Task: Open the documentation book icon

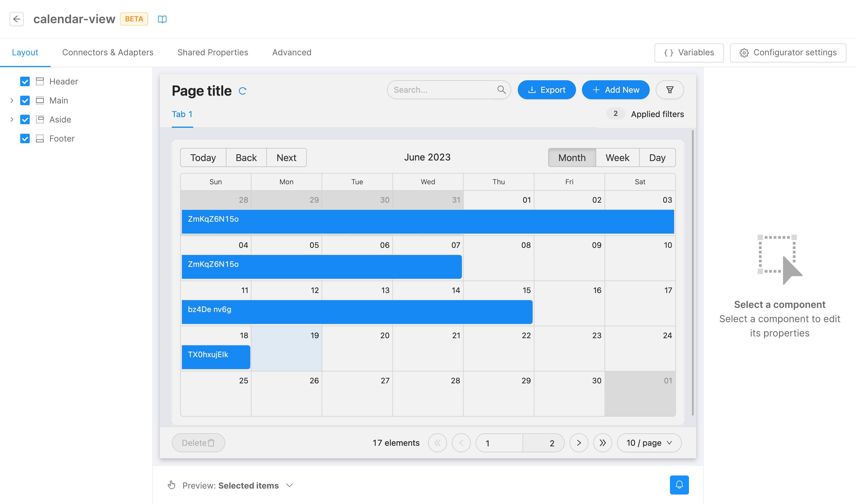Action: point(162,19)
